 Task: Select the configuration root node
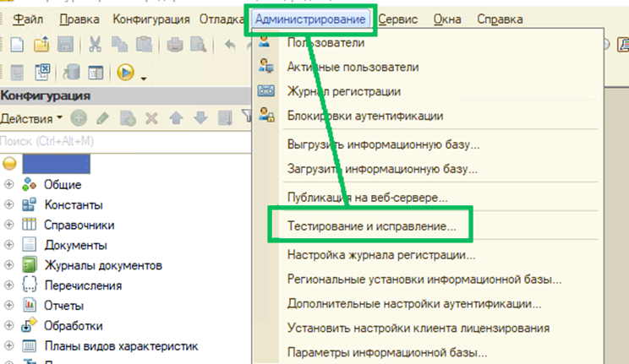(56, 164)
